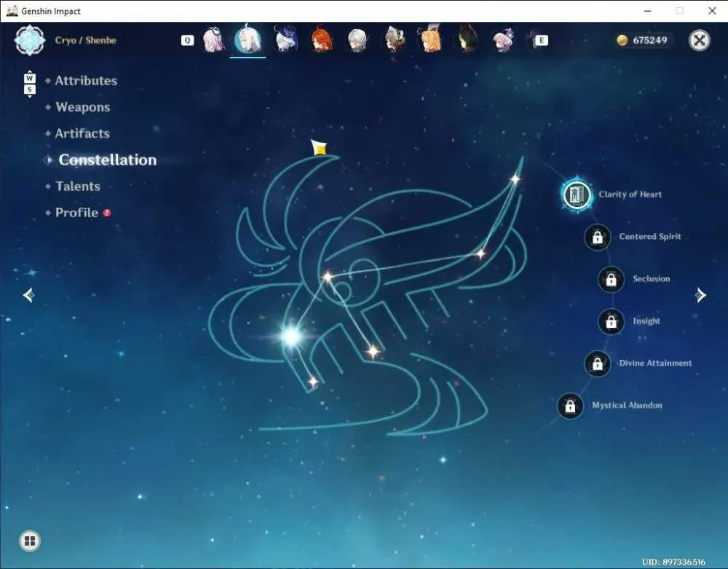
Task: Open the Attributes menu
Action: coord(86,81)
